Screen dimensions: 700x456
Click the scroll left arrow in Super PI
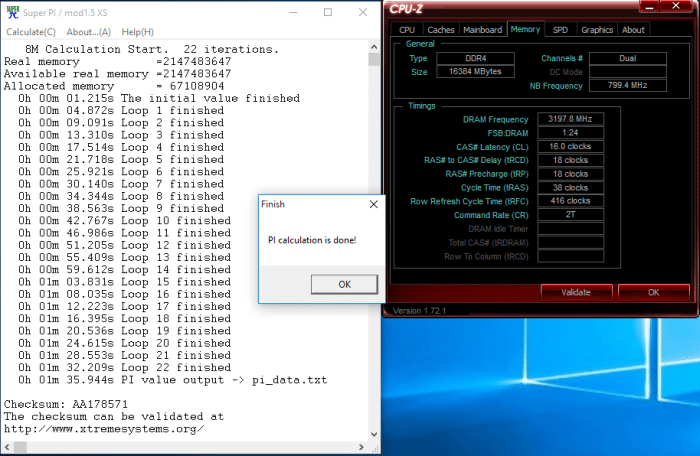(x=7, y=447)
